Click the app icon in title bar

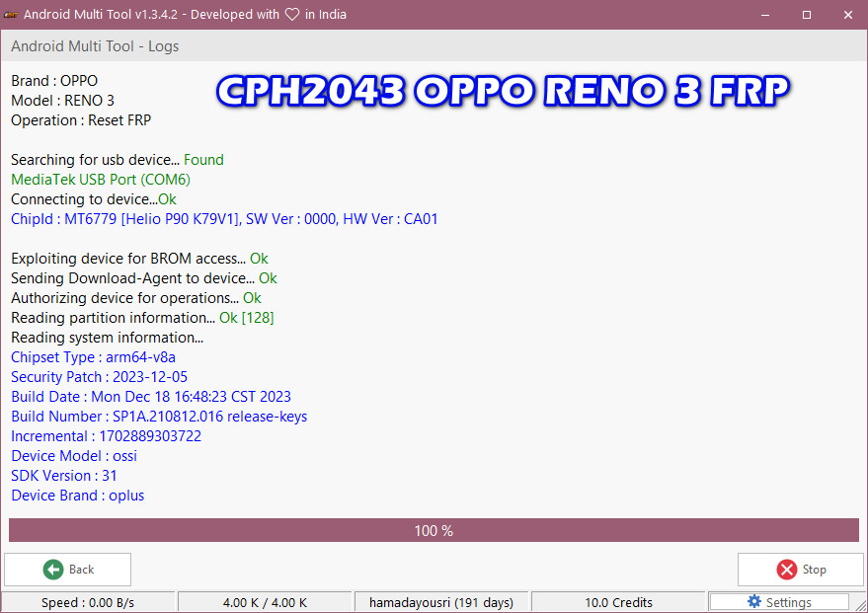pyautogui.click(x=11, y=15)
